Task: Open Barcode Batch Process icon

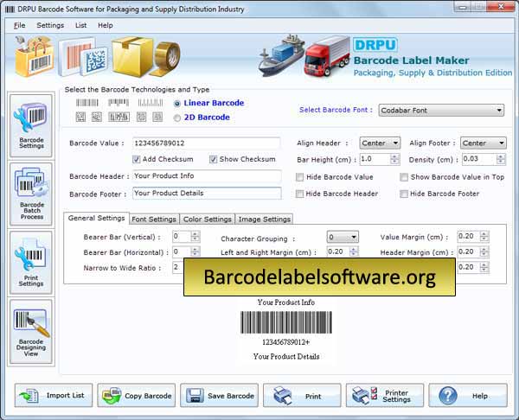Action: [31, 194]
